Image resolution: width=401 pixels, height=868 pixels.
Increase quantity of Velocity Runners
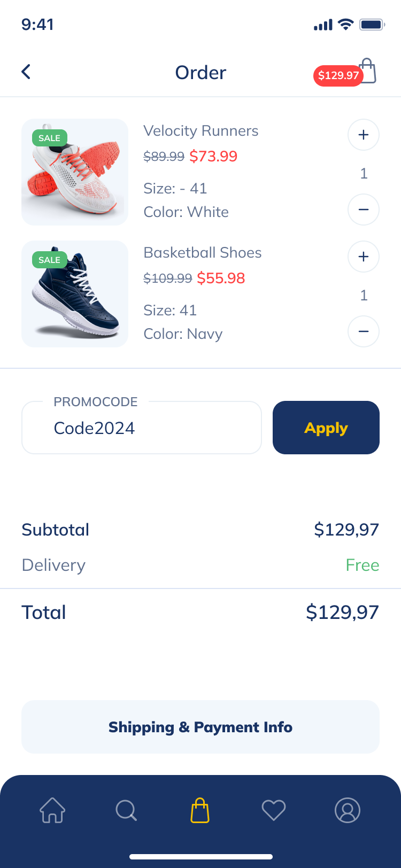[363, 135]
